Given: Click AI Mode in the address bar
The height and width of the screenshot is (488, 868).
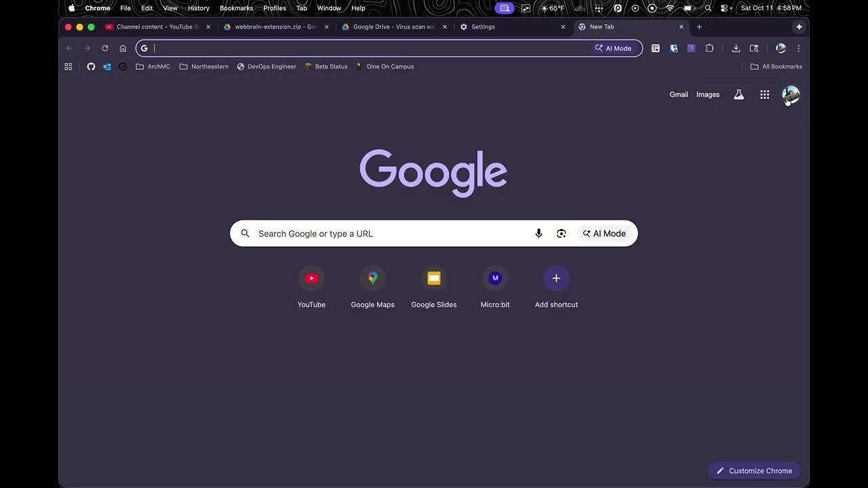Looking at the screenshot, I should [613, 48].
